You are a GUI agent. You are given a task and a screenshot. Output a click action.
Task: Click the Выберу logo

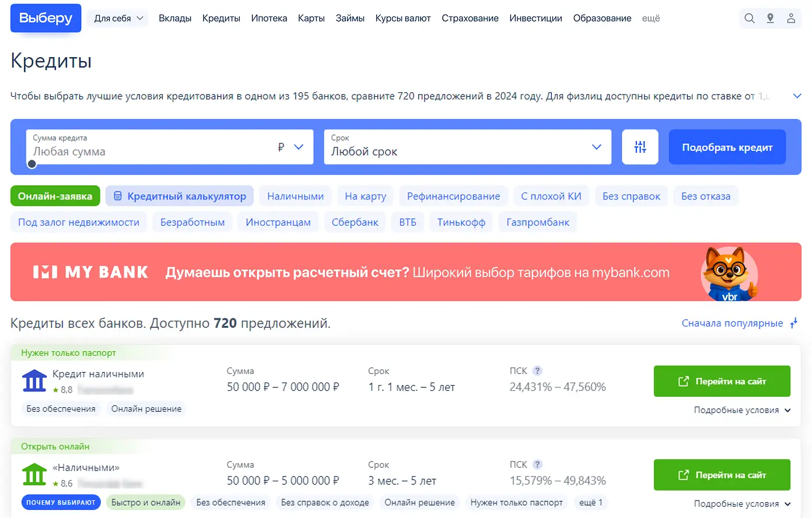(45, 18)
